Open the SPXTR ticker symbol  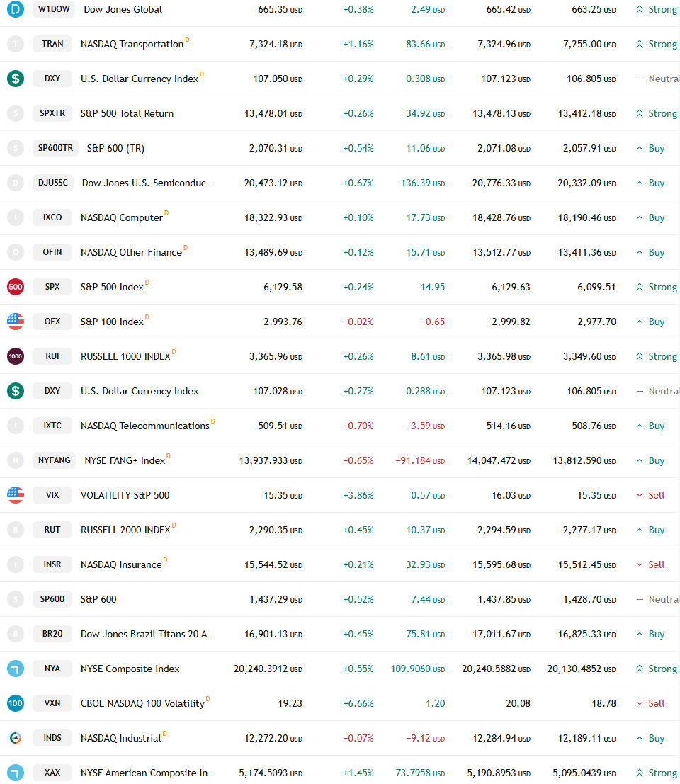click(x=52, y=113)
